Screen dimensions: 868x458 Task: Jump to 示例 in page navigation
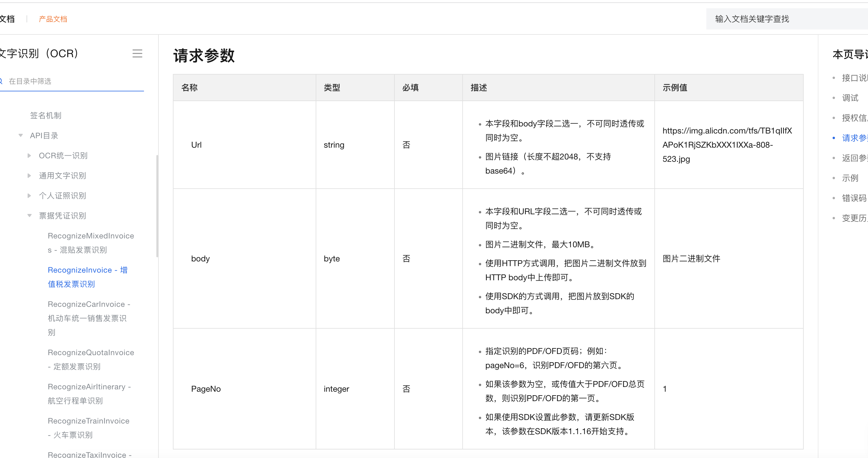pos(850,178)
